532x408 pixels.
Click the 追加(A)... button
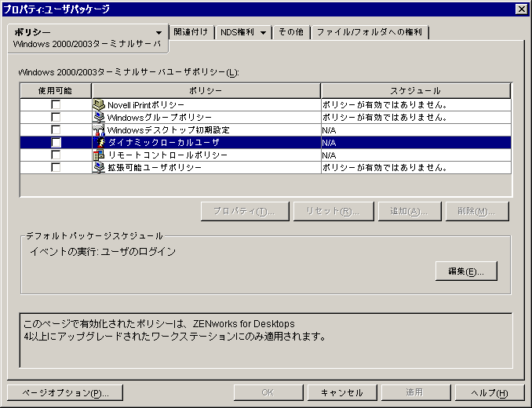tap(410, 211)
